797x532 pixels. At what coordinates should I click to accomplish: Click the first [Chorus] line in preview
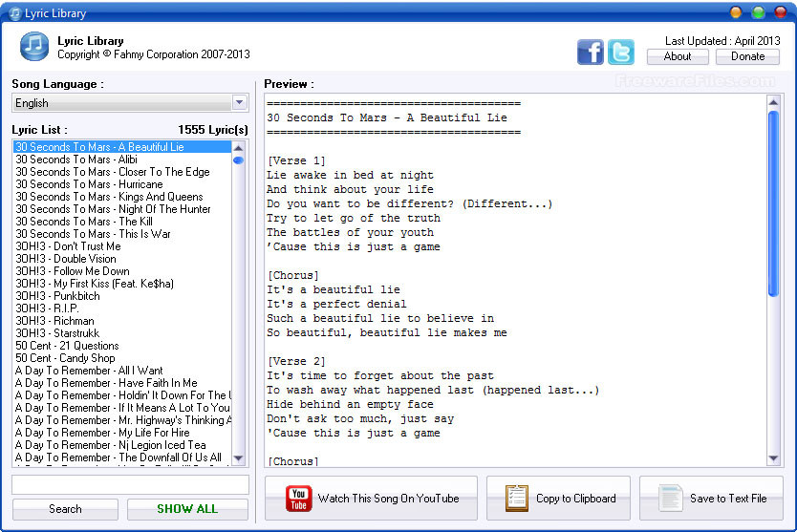[x=293, y=275]
